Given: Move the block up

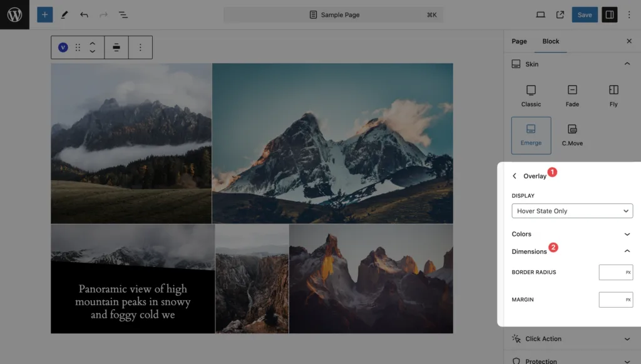Looking at the screenshot, I should 93,43.
